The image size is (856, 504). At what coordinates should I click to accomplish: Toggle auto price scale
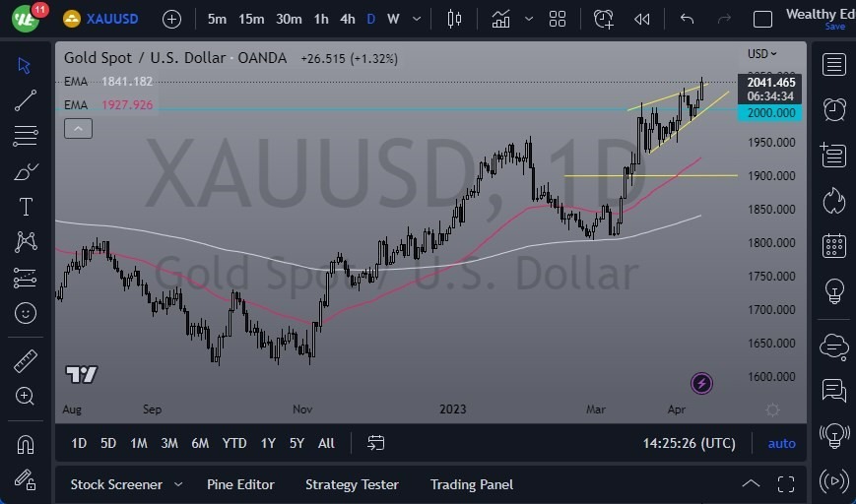point(782,443)
